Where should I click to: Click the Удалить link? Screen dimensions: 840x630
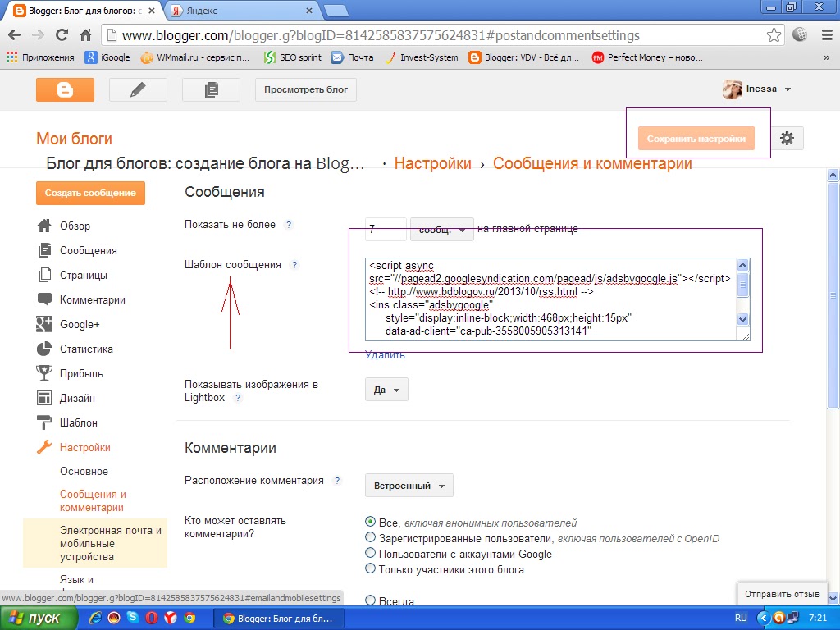point(385,354)
